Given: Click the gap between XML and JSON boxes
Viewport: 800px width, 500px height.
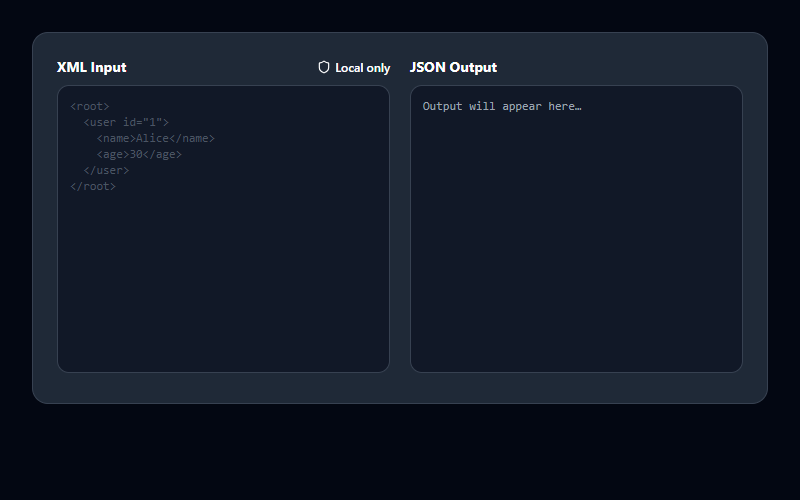Looking at the screenshot, I should coord(400,229).
